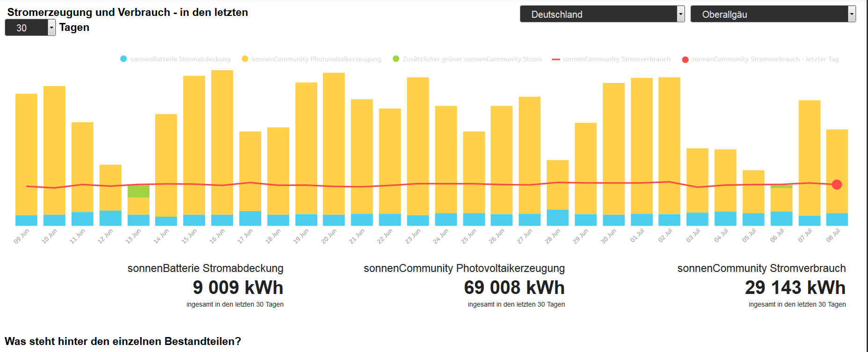Click the 13 Jun axis label
The height and width of the screenshot is (352, 868).
click(133, 236)
